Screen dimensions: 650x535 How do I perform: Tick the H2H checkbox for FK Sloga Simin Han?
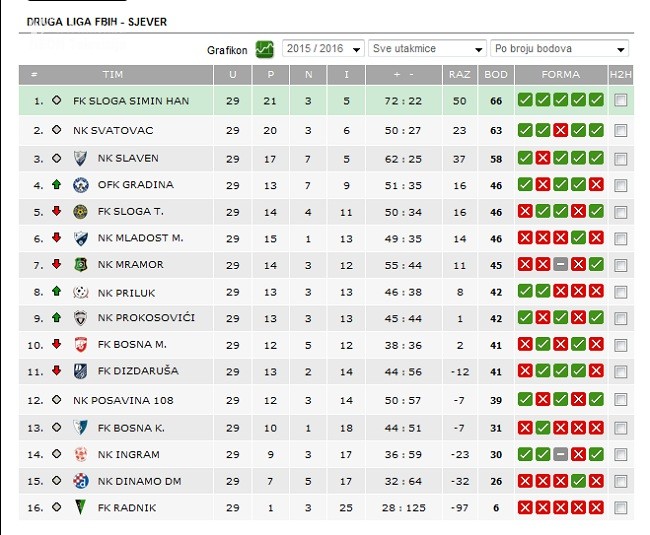pos(621,100)
